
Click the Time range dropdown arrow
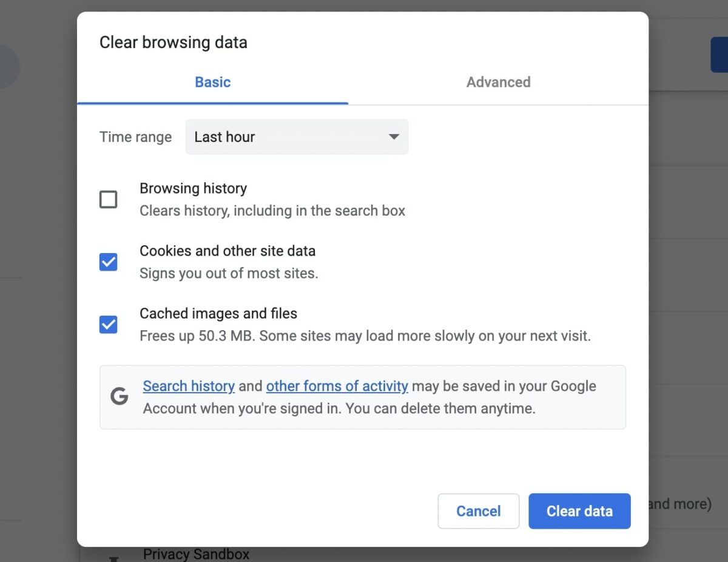(394, 137)
